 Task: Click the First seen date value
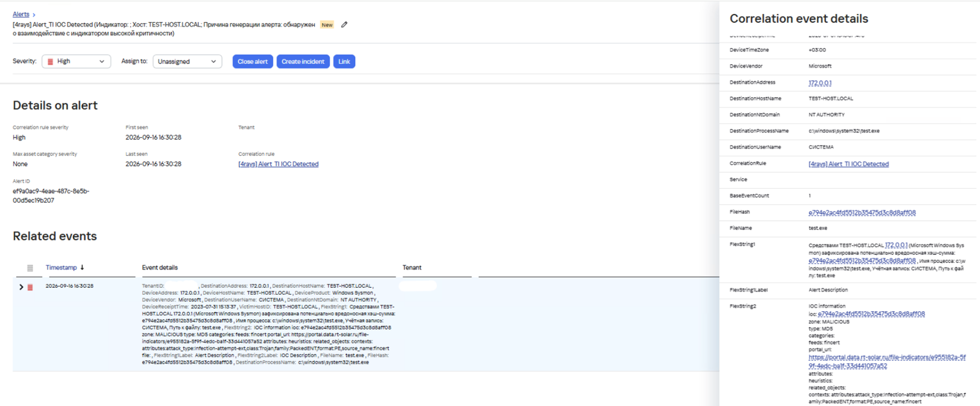(x=153, y=137)
